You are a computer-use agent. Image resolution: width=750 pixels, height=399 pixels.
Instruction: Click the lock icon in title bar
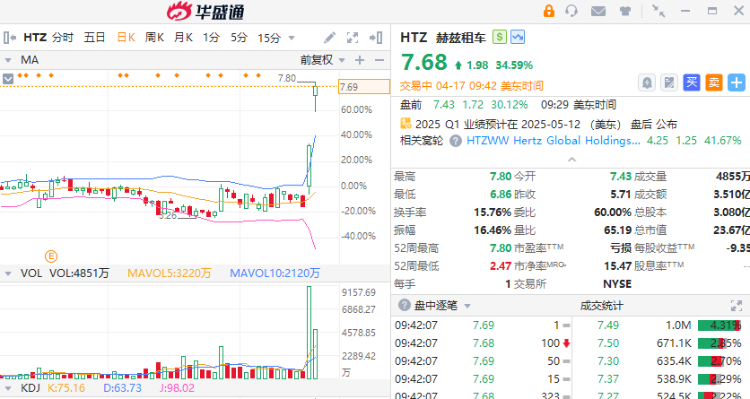point(549,11)
